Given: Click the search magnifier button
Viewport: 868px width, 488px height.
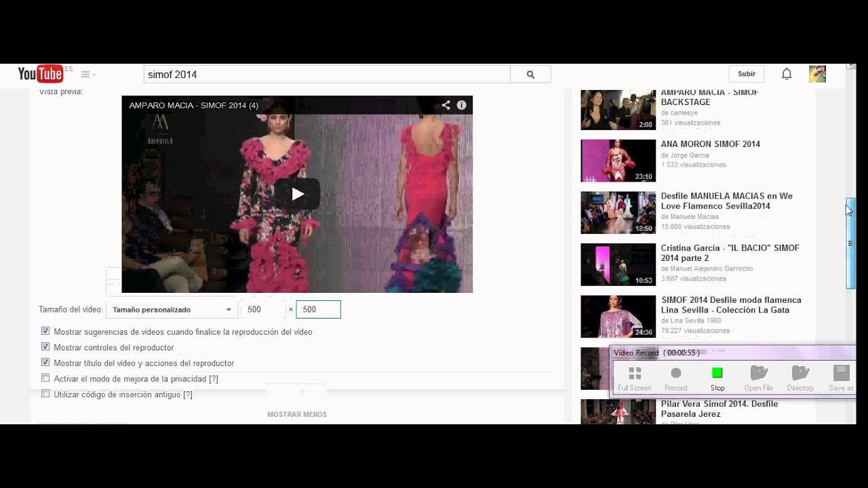Looking at the screenshot, I should [530, 75].
